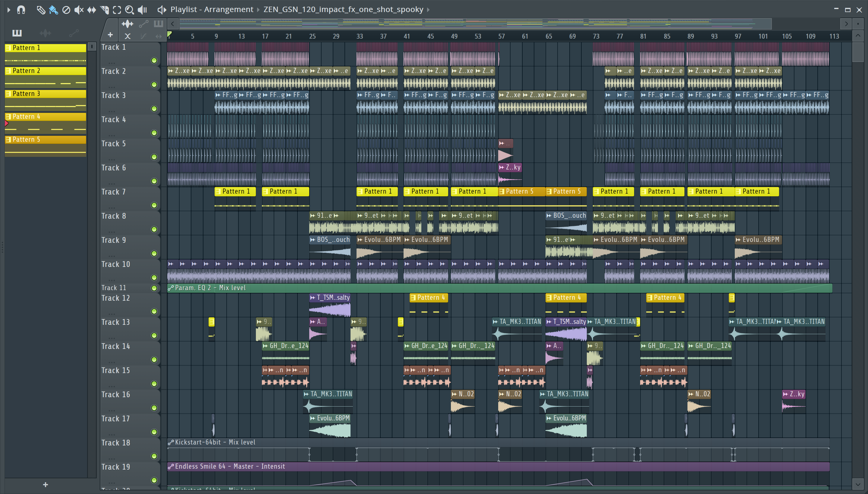Add a new pattern with bottom plus
Viewport: 868px width, 494px height.
point(45,484)
